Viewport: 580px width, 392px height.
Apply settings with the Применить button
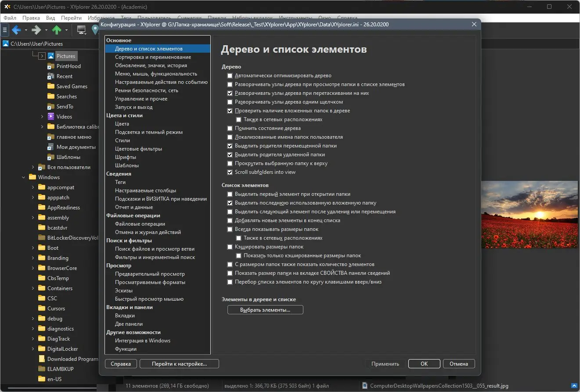point(385,363)
